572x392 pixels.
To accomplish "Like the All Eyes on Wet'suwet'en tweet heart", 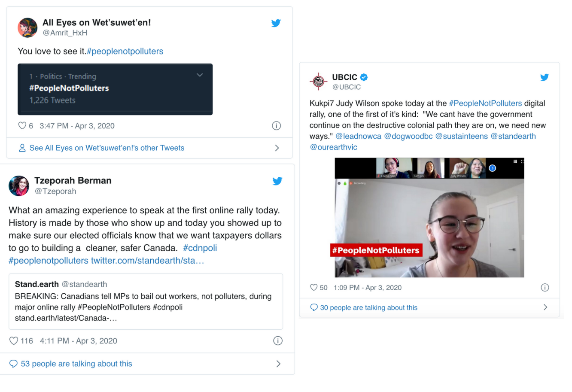I will pos(22,126).
